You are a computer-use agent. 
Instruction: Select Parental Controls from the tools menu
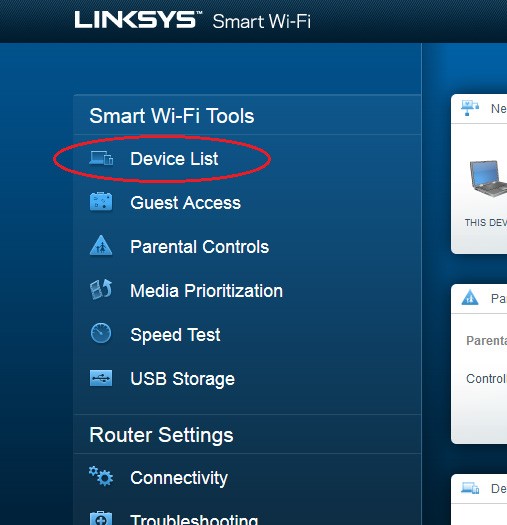[x=200, y=247]
